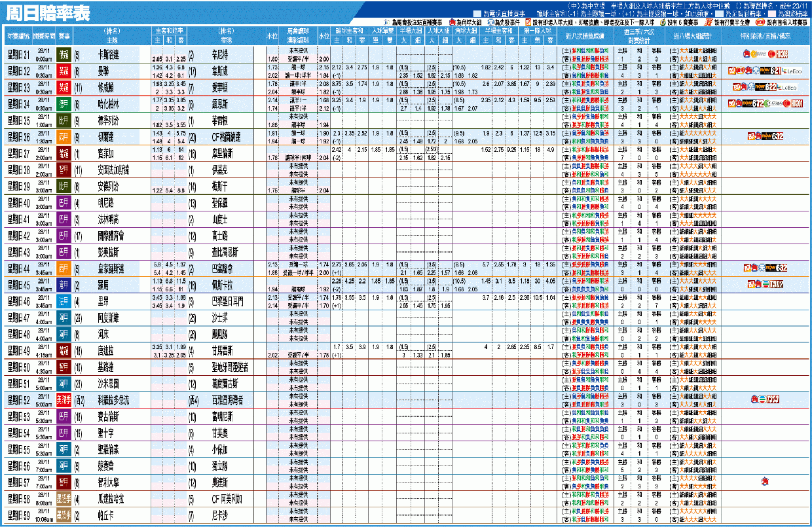Image resolution: width=812 pixels, height=527 pixels.
Task: Click the blue 法甲 badge in row 星期日 46
Action: click(x=64, y=301)
